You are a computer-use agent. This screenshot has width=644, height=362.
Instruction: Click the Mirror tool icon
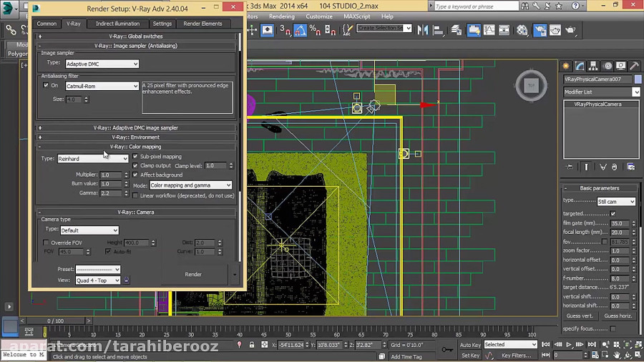tap(423, 30)
